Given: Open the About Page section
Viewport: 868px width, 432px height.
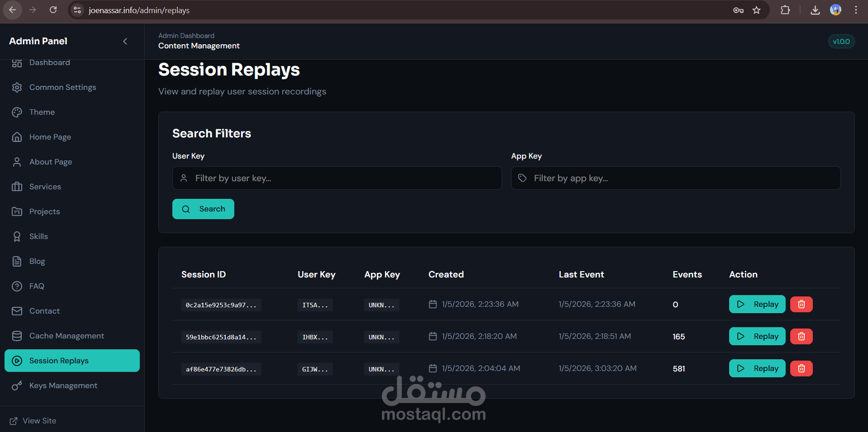Looking at the screenshot, I should click(x=72, y=162).
